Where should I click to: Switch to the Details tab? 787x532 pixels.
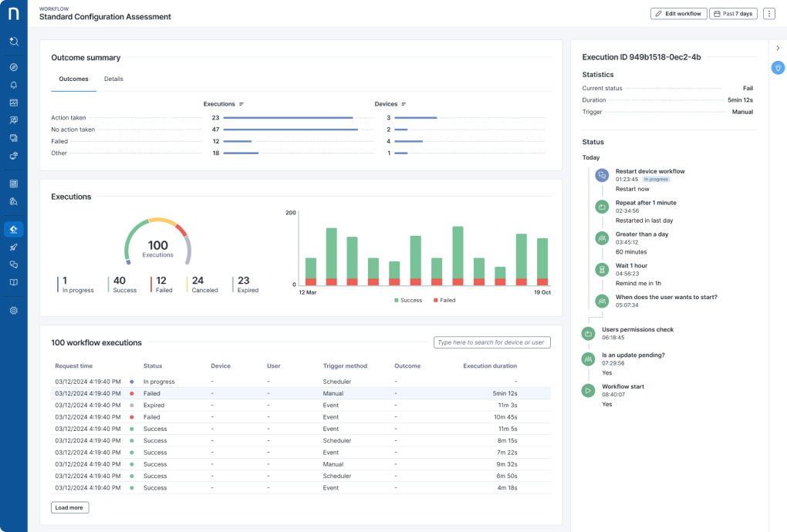tap(113, 79)
